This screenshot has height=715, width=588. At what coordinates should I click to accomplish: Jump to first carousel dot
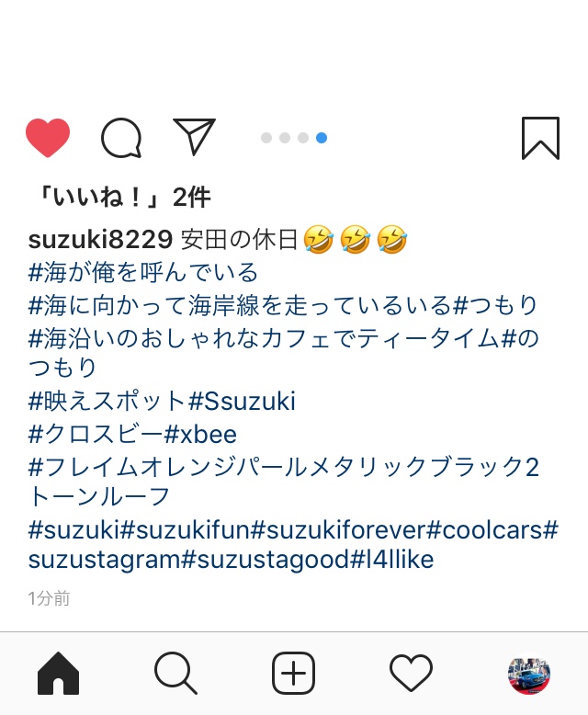pyautogui.click(x=266, y=138)
